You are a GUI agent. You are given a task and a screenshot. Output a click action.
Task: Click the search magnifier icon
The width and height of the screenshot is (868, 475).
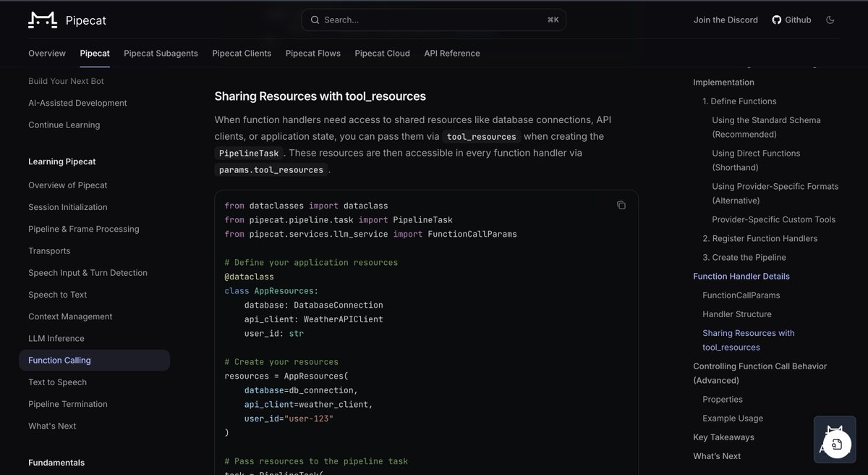(315, 20)
